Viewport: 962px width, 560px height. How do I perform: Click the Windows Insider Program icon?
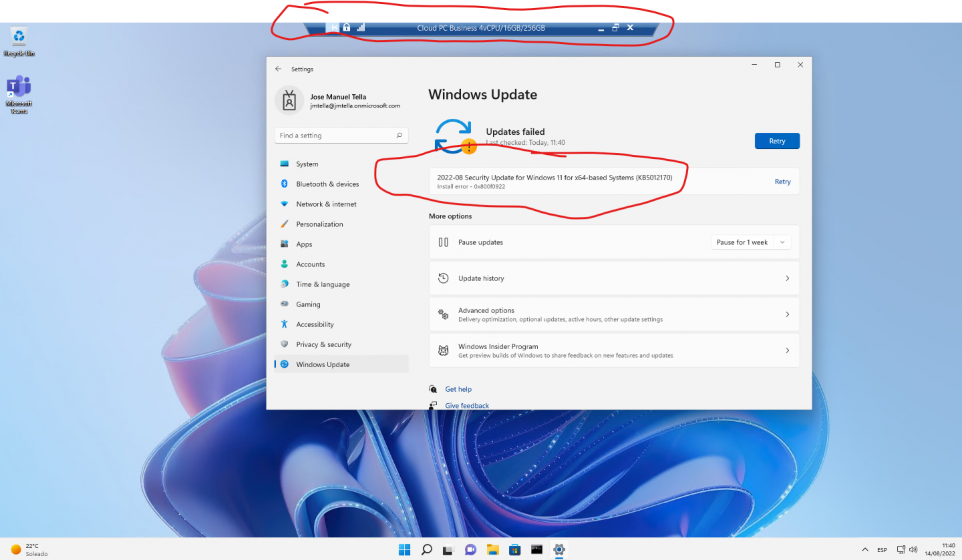click(x=443, y=350)
